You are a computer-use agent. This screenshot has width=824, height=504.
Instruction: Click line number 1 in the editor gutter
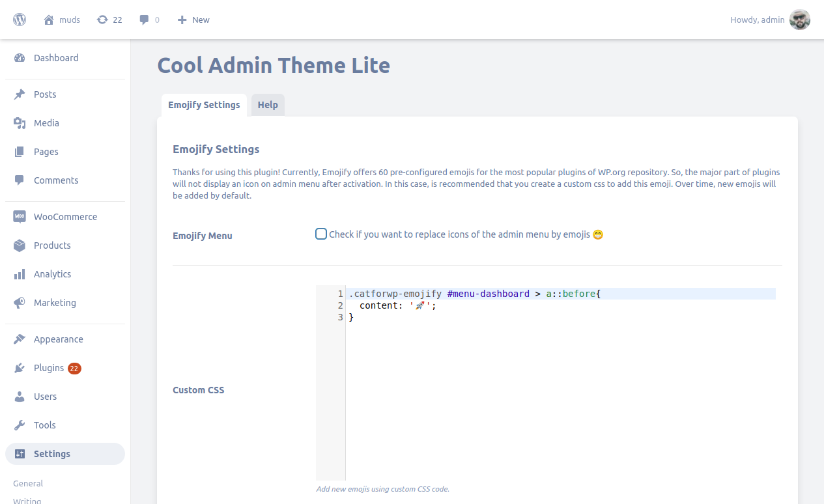340,294
